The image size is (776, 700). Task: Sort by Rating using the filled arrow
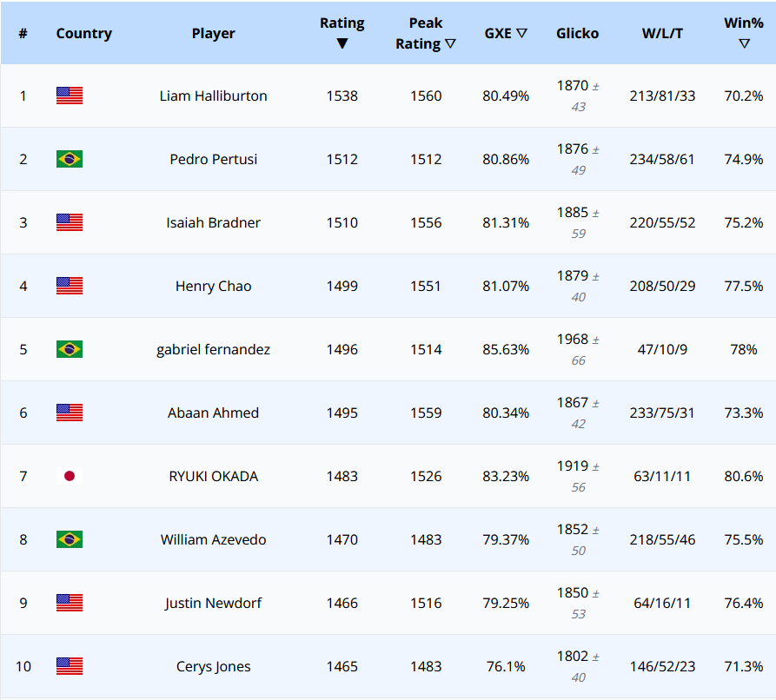click(x=342, y=43)
